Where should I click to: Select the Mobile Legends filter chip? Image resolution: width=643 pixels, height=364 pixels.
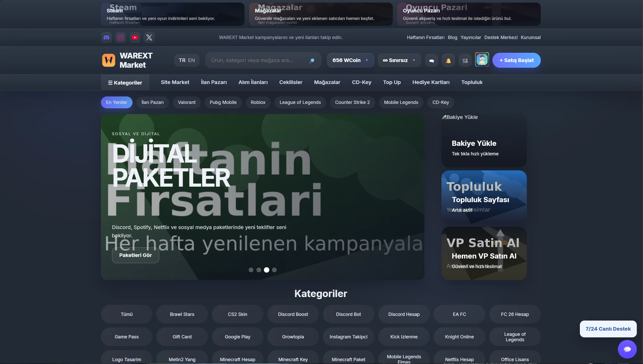point(401,102)
